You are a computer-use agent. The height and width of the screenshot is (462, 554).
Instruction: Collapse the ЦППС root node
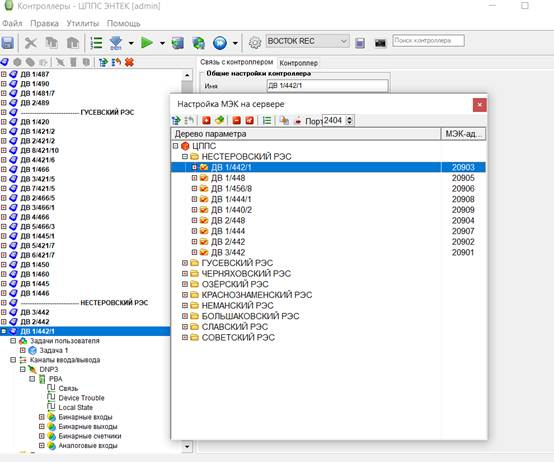pyautogui.click(x=176, y=146)
